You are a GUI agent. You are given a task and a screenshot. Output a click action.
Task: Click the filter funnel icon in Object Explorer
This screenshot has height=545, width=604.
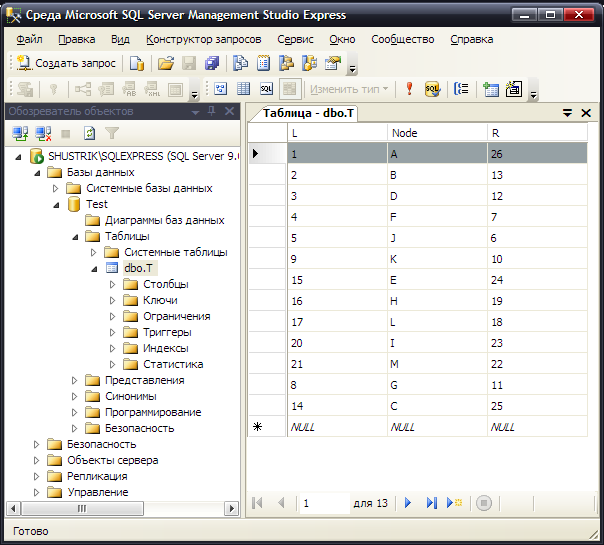[112, 133]
